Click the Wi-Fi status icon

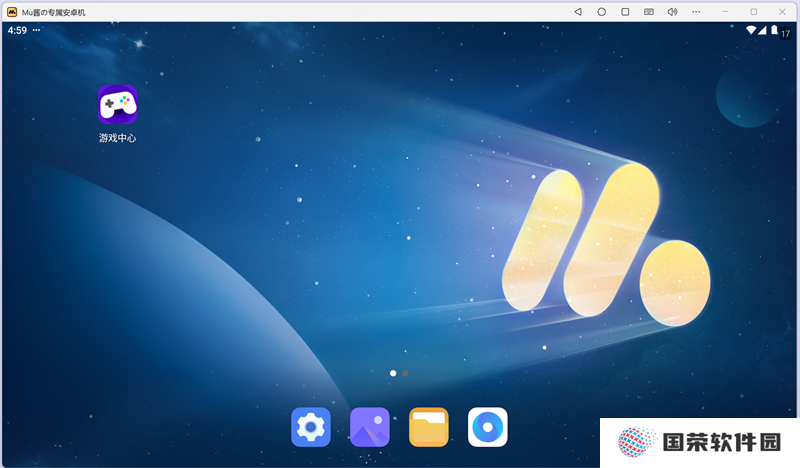(x=751, y=30)
